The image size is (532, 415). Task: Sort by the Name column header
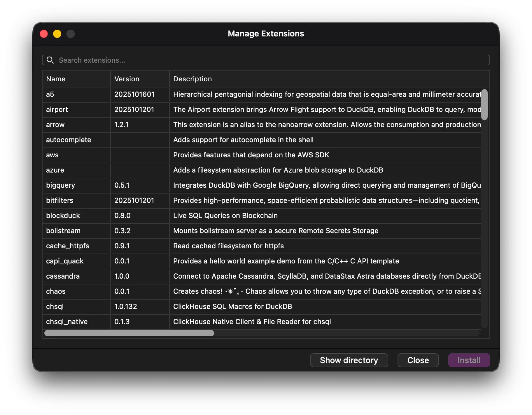[x=56, y=79]
